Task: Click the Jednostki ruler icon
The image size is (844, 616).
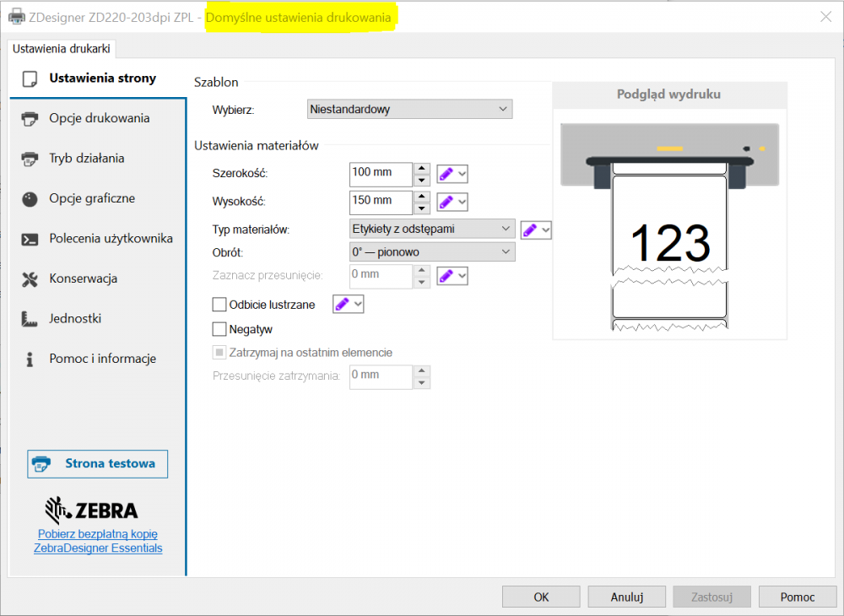Action: pyautogui.click(x=30, y=319)
